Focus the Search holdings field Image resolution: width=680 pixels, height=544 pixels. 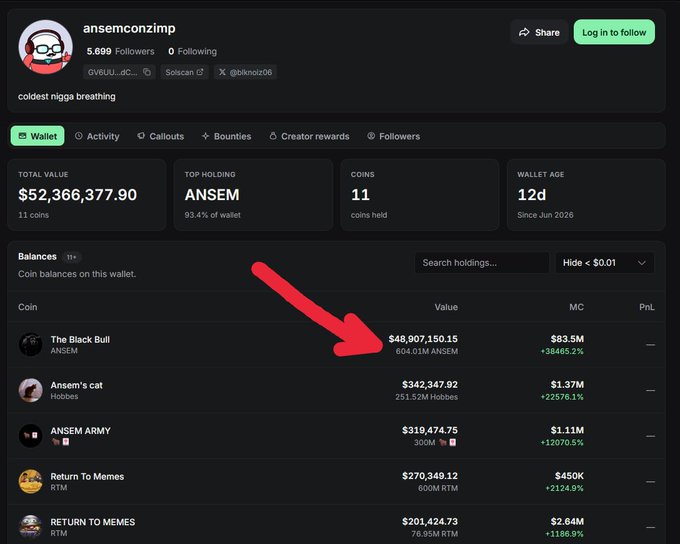tap(482, 263)
